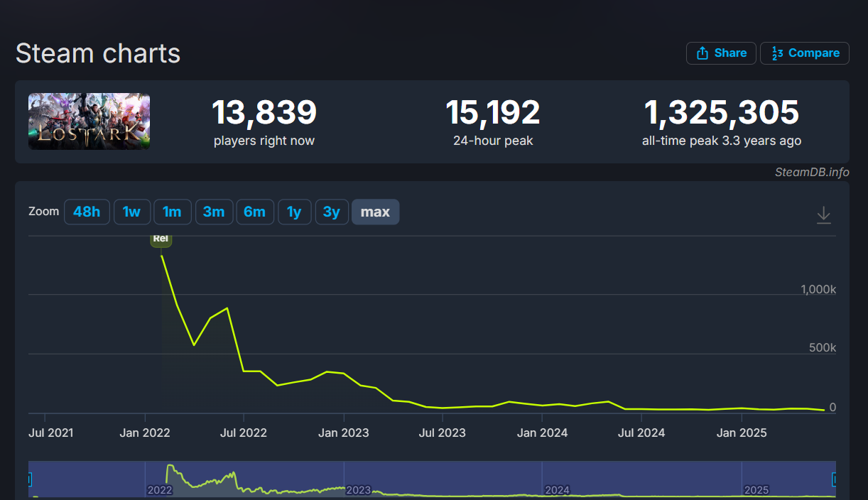This screenshot has width=868, height=500.
Task: Click the 2022 label in the navigator
Action: [159, 490]
